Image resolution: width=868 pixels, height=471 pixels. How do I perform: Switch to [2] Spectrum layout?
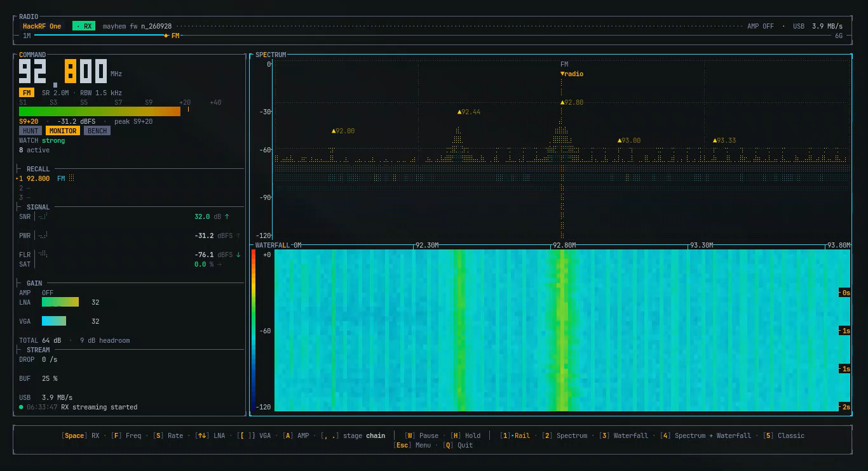click(564, 435)
